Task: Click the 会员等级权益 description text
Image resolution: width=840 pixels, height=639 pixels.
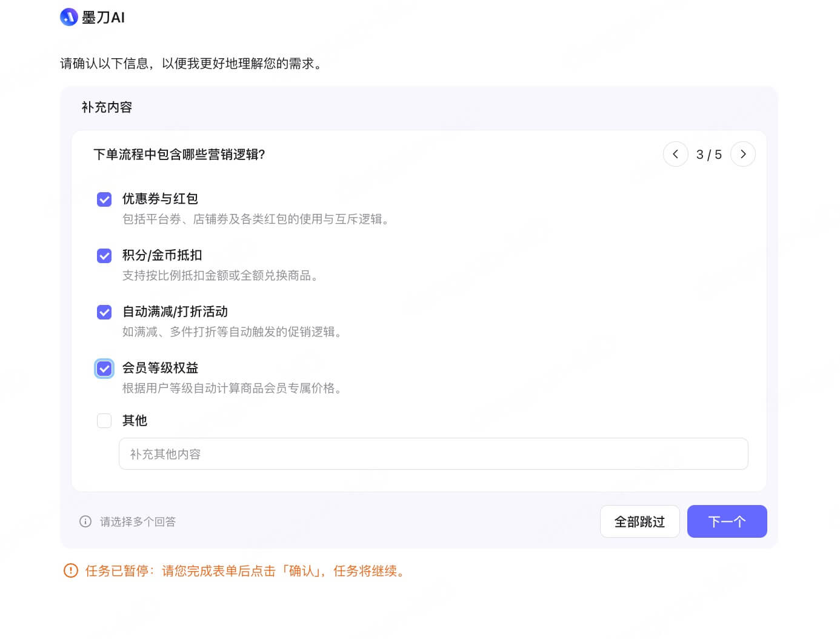Action: [x=232, y=388]
